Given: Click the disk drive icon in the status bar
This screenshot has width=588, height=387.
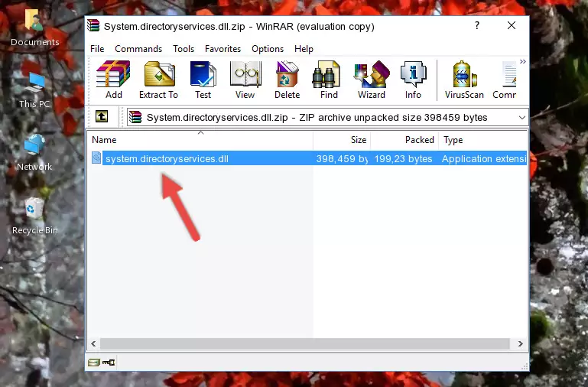Looking at the screenshot, I should (x=94, y=363).
